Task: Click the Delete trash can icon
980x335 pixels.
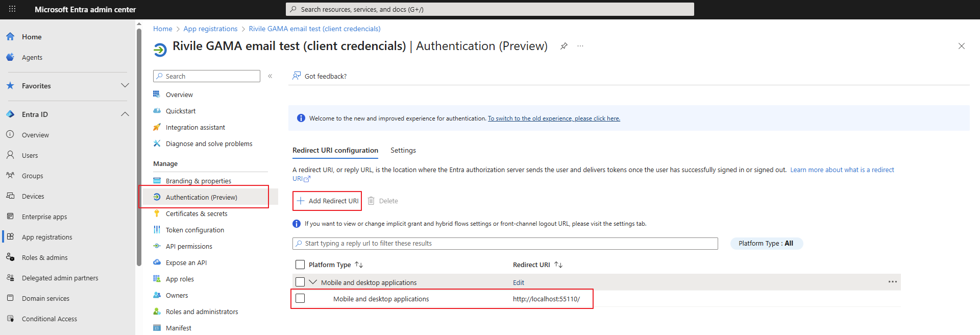Action: pos(371,201)
